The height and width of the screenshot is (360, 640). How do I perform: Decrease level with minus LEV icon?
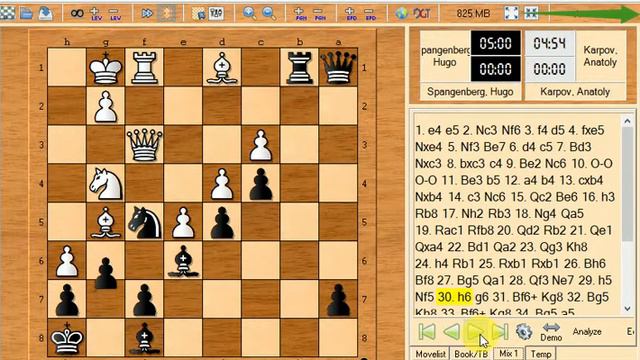point(115,13)
